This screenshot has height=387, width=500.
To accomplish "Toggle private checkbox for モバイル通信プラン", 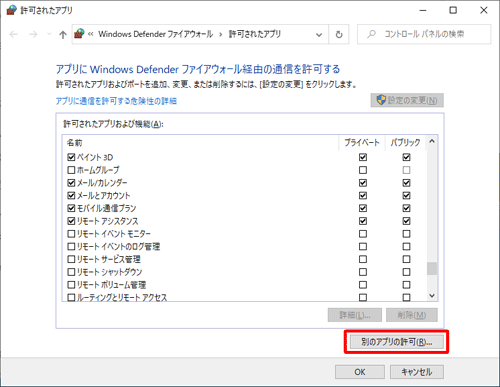I will 363,208.
